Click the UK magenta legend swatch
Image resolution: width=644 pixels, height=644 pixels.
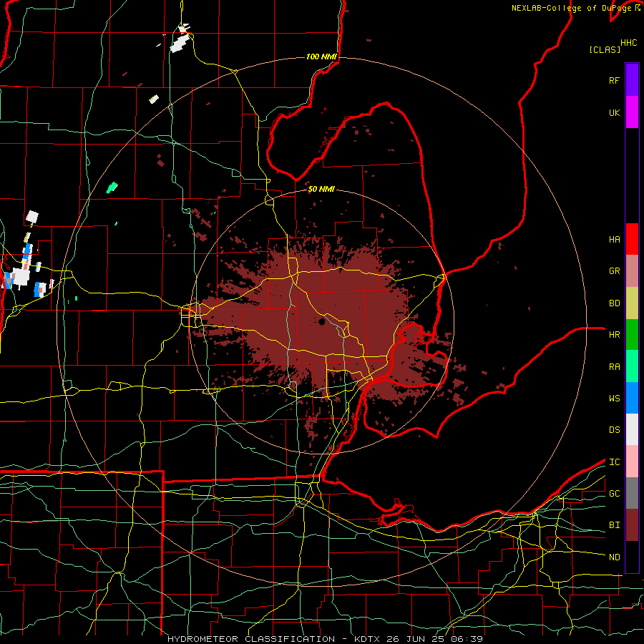632,112
